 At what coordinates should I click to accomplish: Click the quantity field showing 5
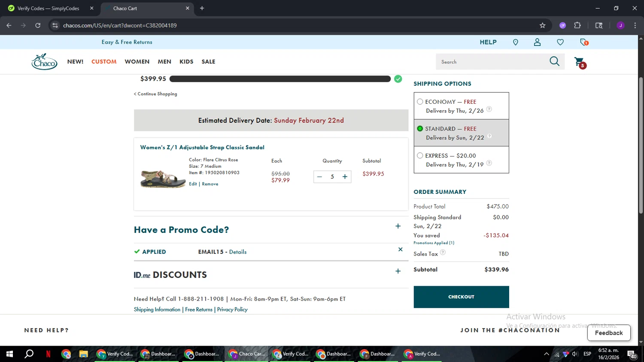pos(332,177)
